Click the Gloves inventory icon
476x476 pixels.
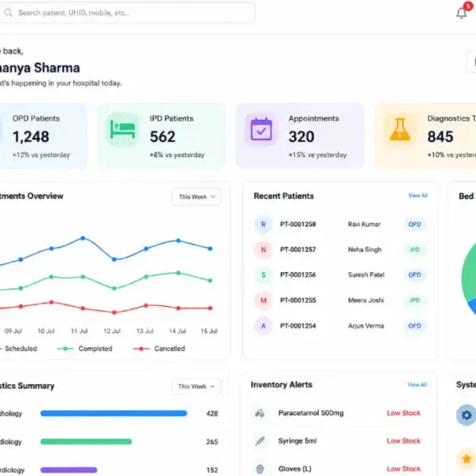tap(260, 468)
